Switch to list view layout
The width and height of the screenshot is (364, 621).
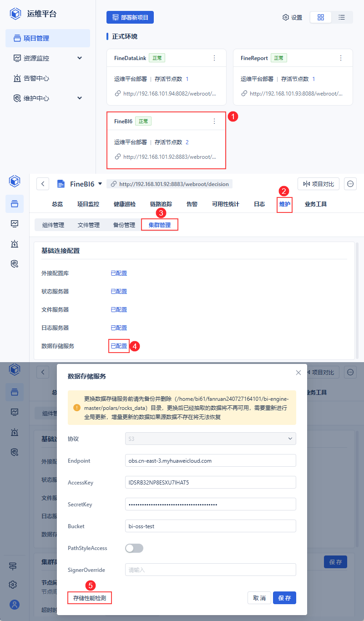click(342, 17)
